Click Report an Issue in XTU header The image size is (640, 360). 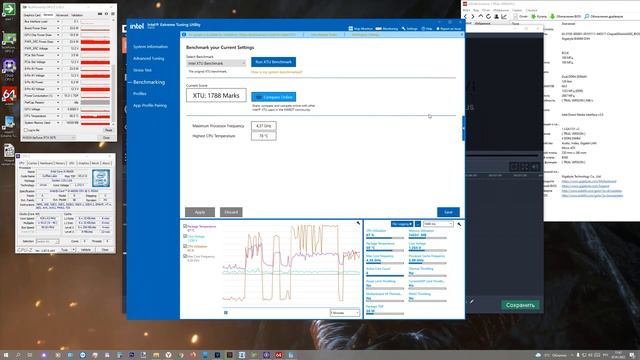point(449,29)
